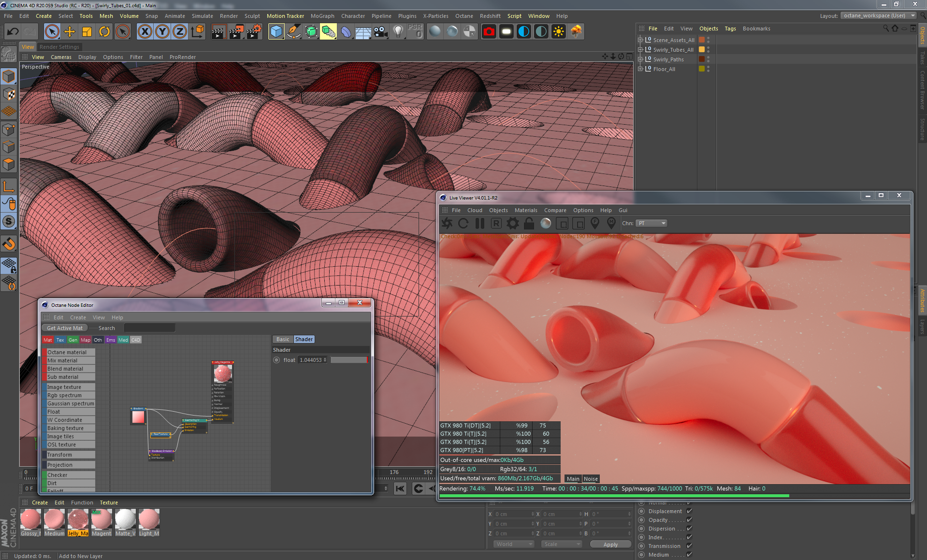Open the Materials menu in Live Viewer
Image resolution: width=927 pixels, height=560 pixels.
(526, 210)
